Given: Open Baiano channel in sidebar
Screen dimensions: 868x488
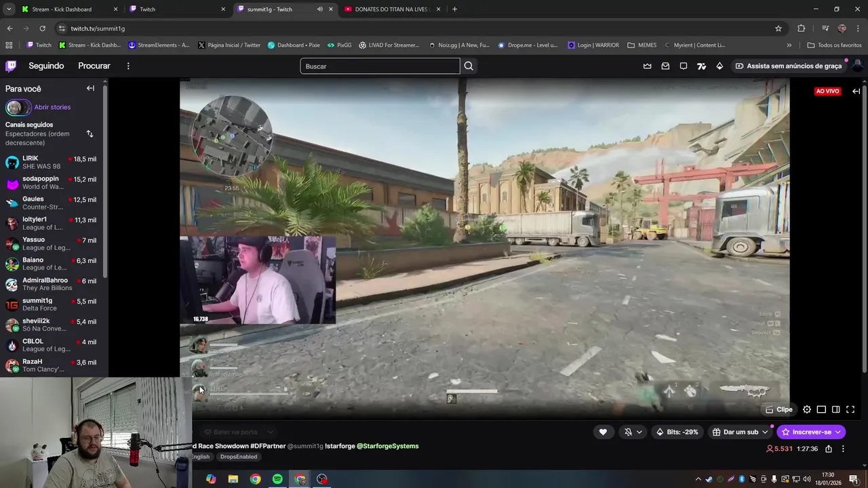Looking at the screenshot, I should pos(53,264).
